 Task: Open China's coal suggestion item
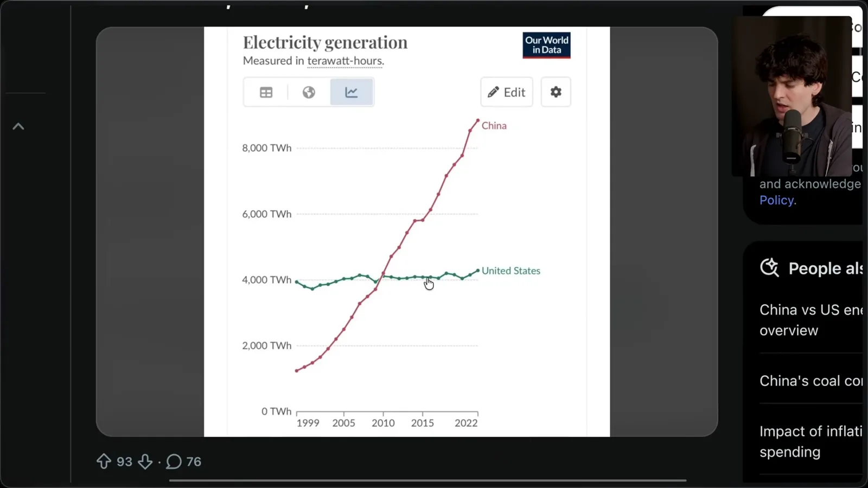810,381
